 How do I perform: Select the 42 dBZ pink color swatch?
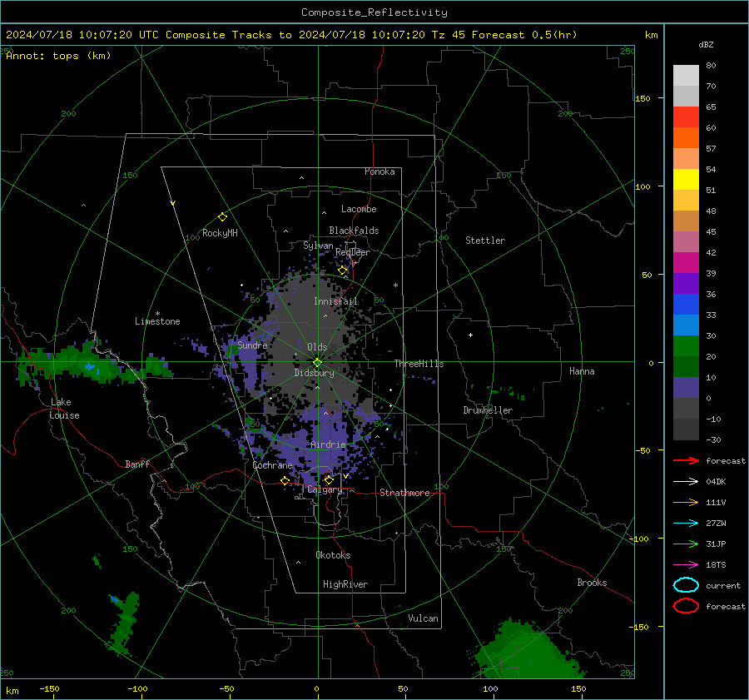686,241
